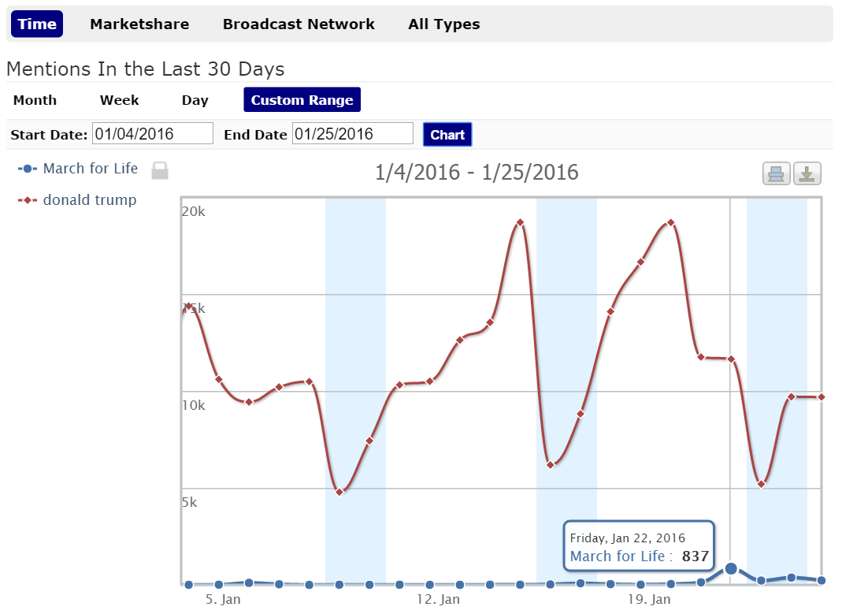This screenshot has width=868, height=614.
Task: Click the red donald trump legend marker
Action: coord(28,200)
